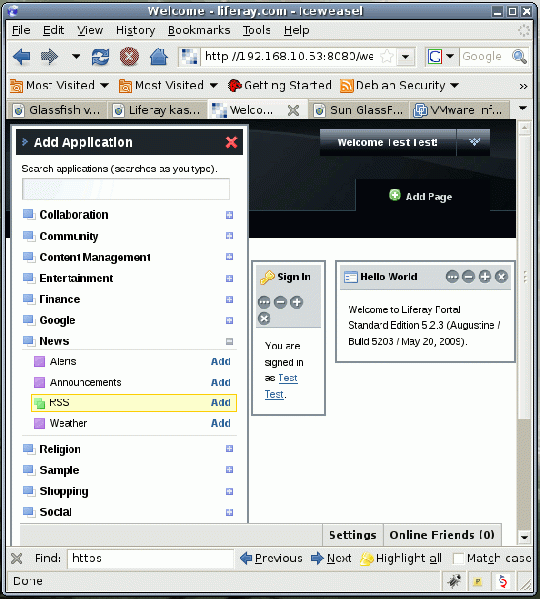The height and width of the screenshot is (599, 540).
Task: Remove the Hello World portlet
Action: [501, 277]
